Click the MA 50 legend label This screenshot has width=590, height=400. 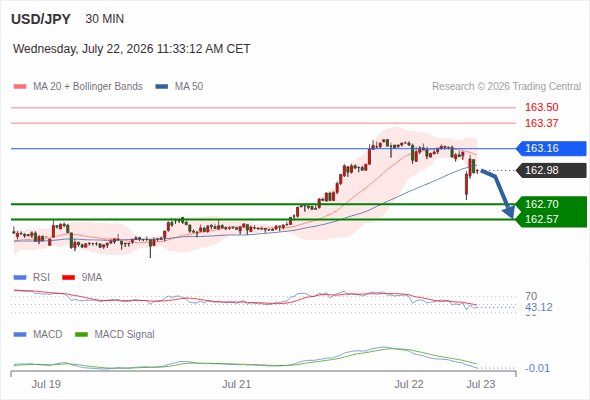click(x=189, y=87)
